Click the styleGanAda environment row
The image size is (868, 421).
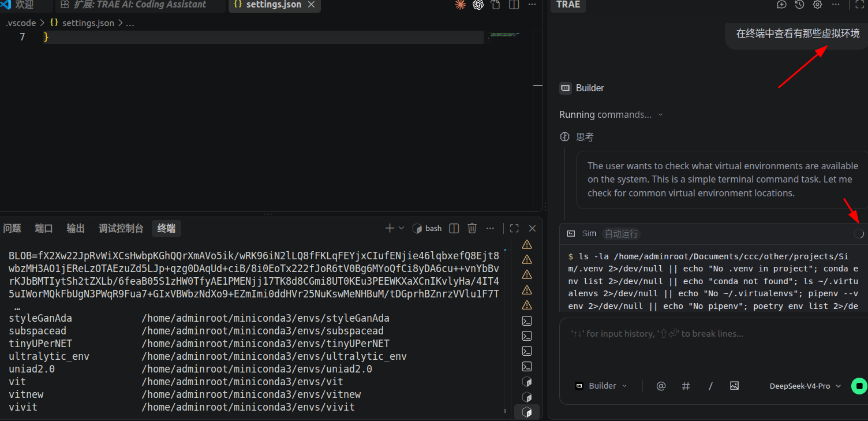[199, 319]
